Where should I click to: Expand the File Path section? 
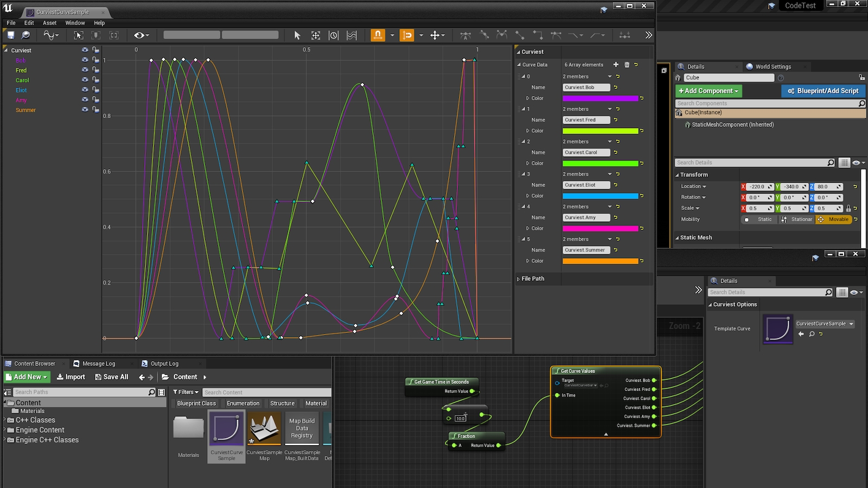click(518, 279)
